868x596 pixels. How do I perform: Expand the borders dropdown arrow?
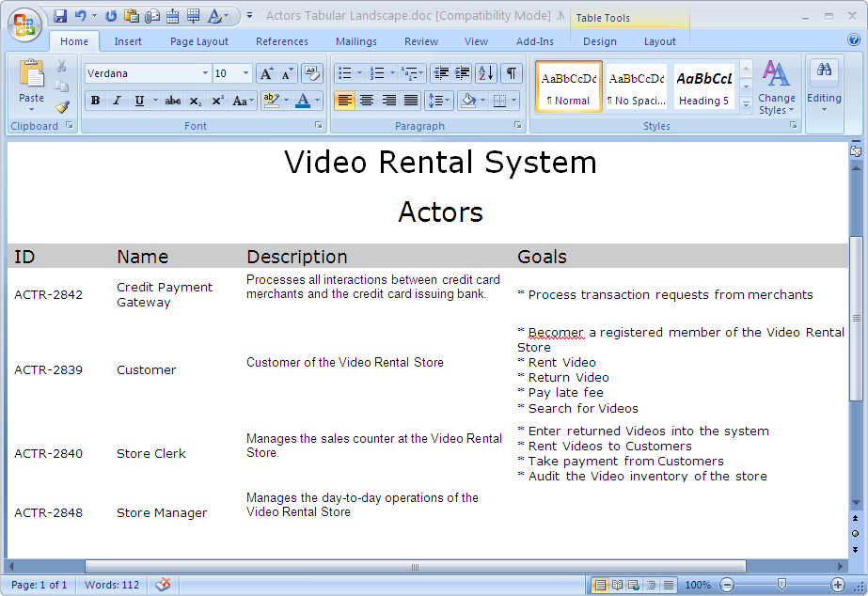point(513,101)
